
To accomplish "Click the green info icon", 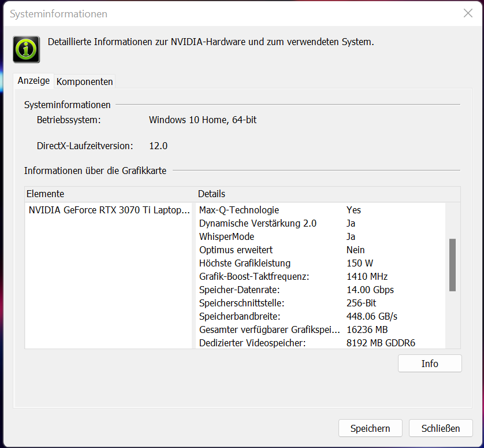I will pyautogui.click(x=26, y=50).
